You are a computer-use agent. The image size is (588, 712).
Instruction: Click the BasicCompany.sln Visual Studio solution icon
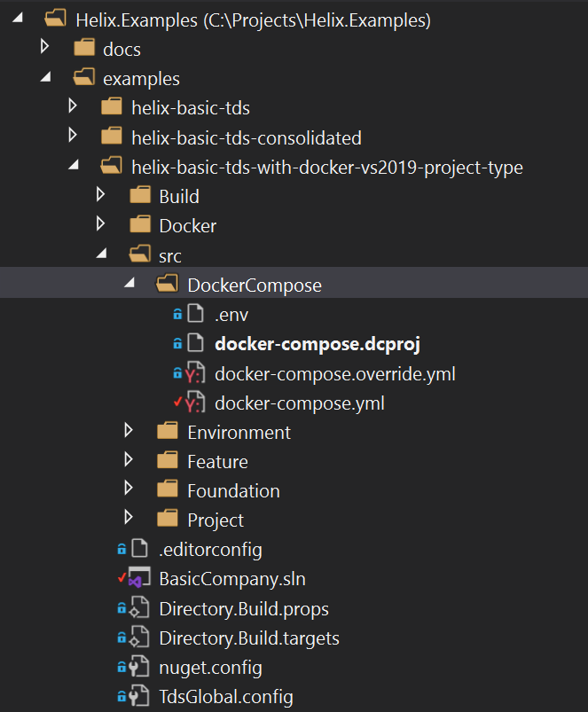(137, 579)
